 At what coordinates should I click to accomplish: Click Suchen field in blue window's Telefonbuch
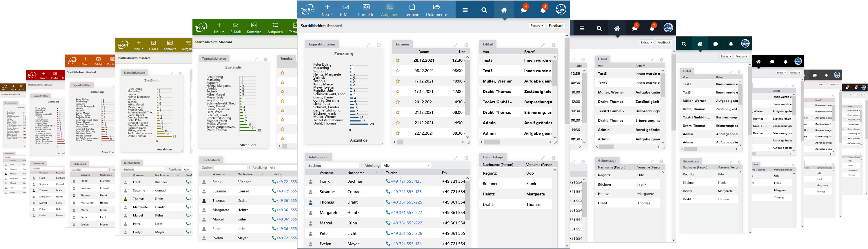(340, 165)
